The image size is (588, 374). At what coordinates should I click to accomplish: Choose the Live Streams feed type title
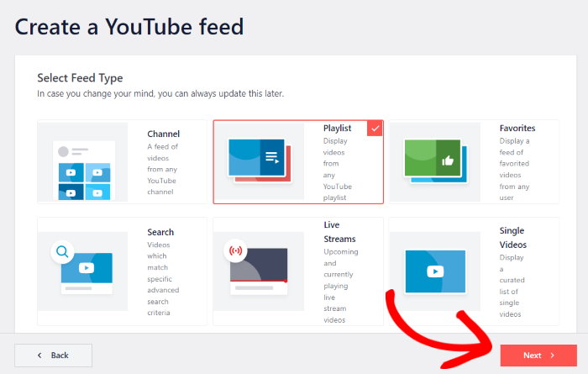coord(340,232)
